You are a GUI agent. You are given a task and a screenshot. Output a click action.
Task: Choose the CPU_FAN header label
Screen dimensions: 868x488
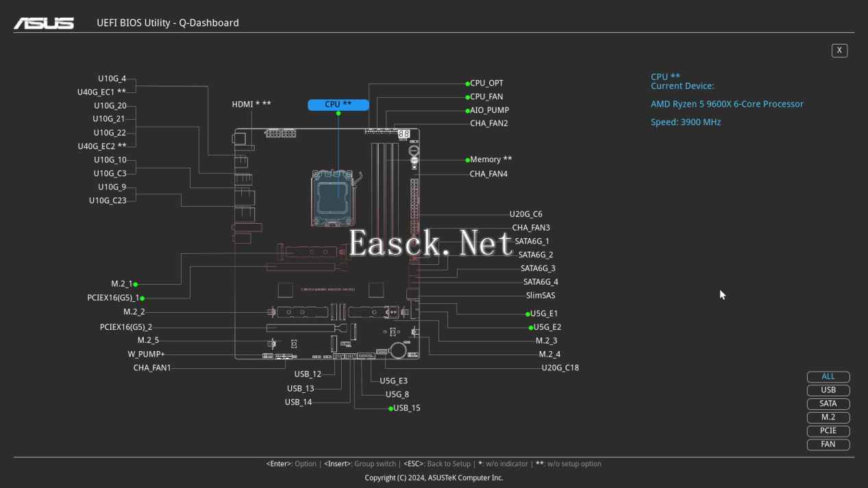coord(486,97)
